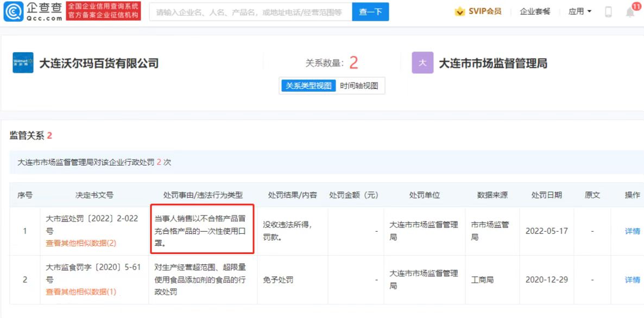Click the SVIP crown icon

(x=459, y=11)
